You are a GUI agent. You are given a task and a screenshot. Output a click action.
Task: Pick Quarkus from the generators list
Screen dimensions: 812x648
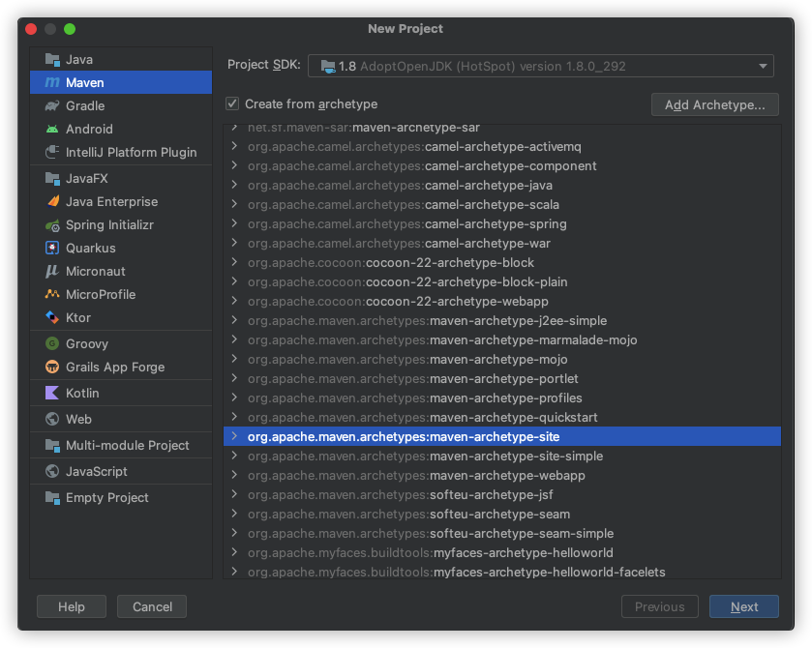point(121,248)
